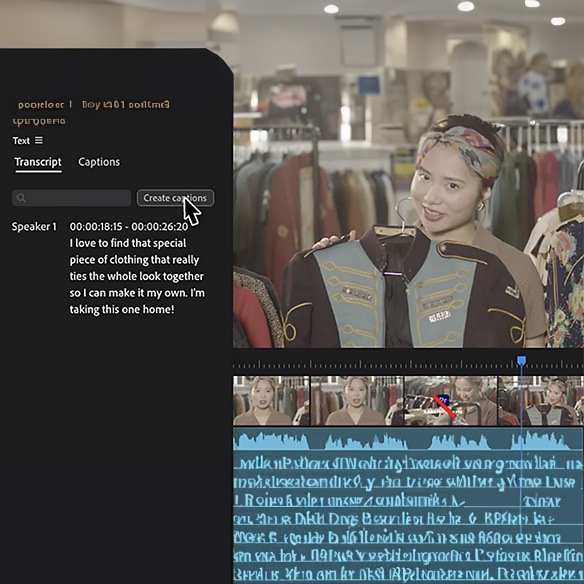
Task: Click the Pr icon on third clip
Action: pyautogui.click(x=442, y=400)
